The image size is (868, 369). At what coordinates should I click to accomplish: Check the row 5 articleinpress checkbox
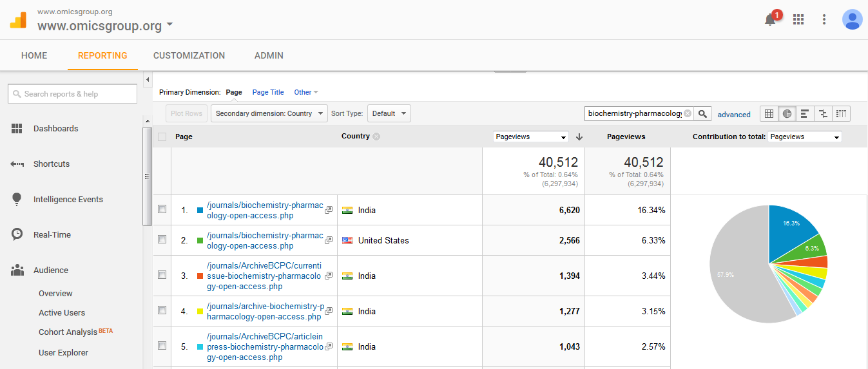click(162, 346)
